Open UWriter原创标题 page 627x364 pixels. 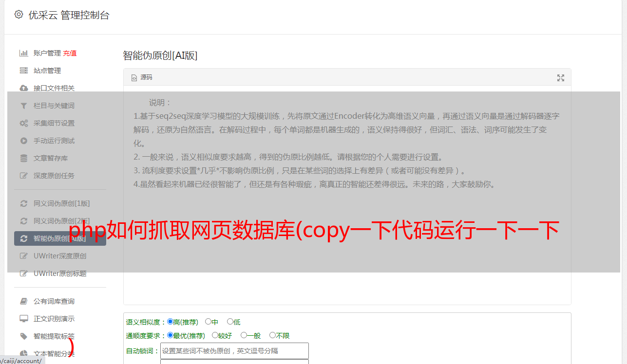point(60,273)
